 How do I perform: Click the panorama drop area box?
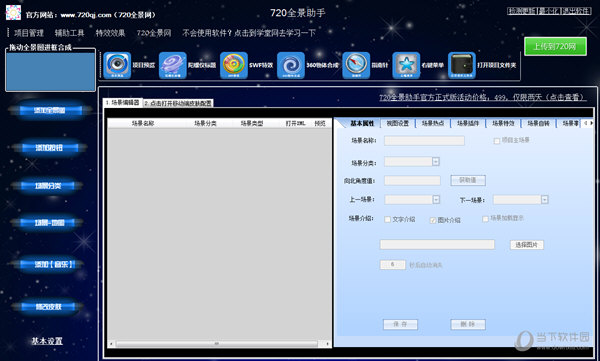point(51,72)
